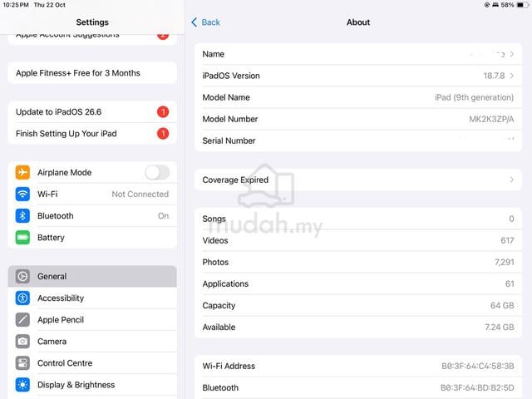Open Battery settings
The height and width of the screenshot is (399, 532).
(x=92, y=238)
